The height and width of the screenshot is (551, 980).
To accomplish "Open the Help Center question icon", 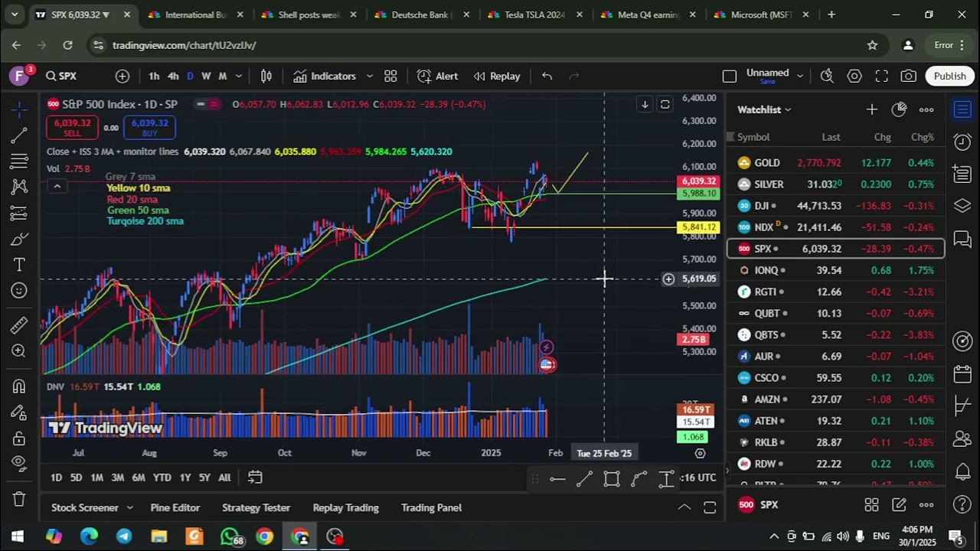I will click(x=962, y=504).
